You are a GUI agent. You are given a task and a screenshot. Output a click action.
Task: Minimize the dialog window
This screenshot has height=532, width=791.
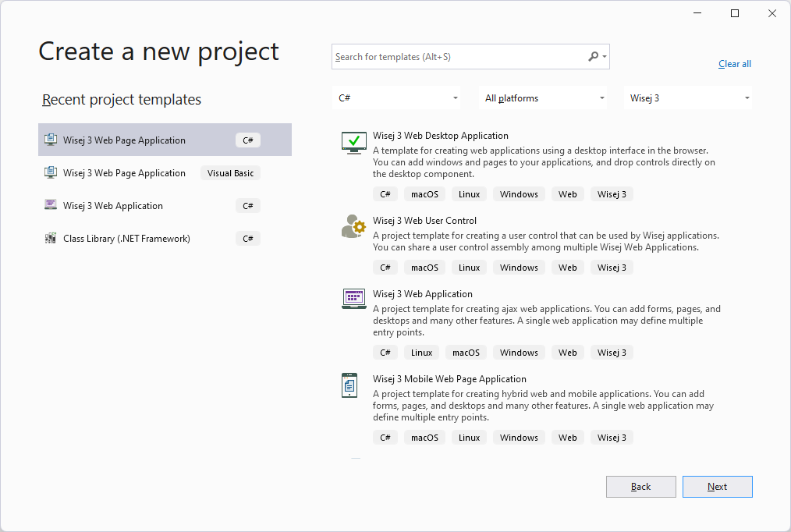point(697,13)
